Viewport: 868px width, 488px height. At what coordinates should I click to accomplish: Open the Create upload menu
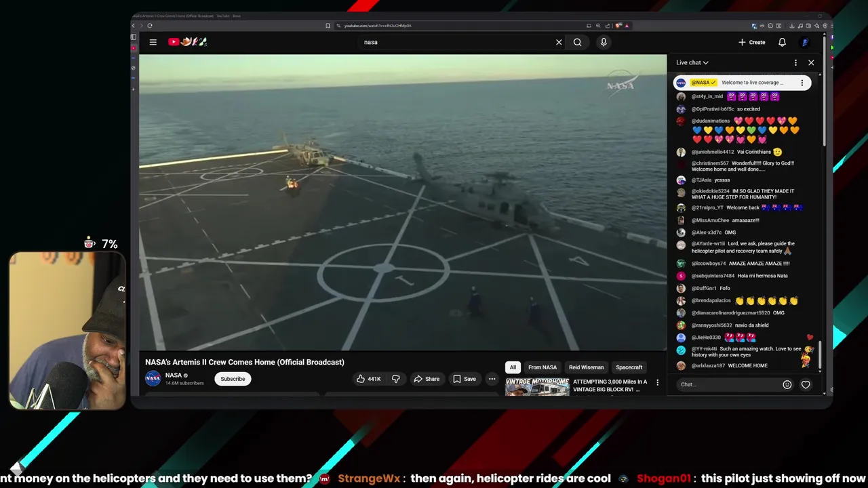click(752, 42)
